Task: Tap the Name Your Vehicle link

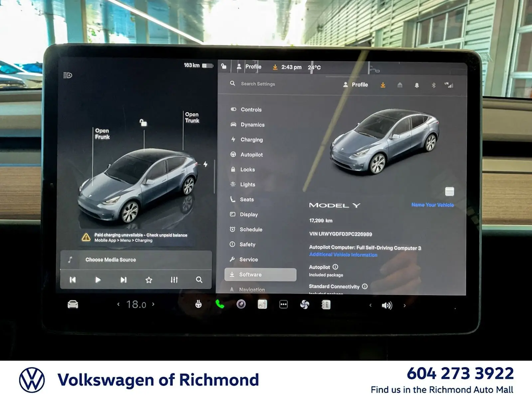Action: 432,205
